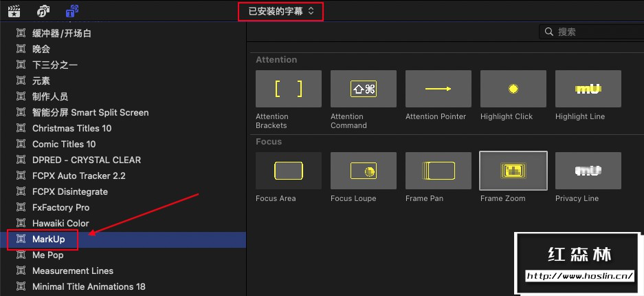This screenshot has width=644, height=296.
Task: Select the Frame Pan title thumbnail
Action: (x=438, y=171)
